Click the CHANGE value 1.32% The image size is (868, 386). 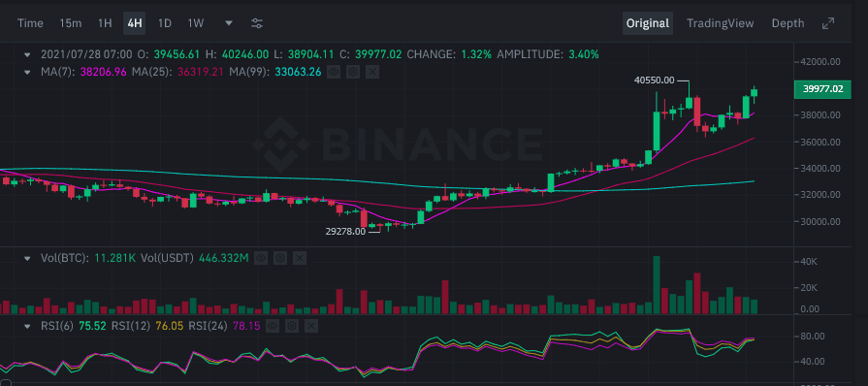476,55
